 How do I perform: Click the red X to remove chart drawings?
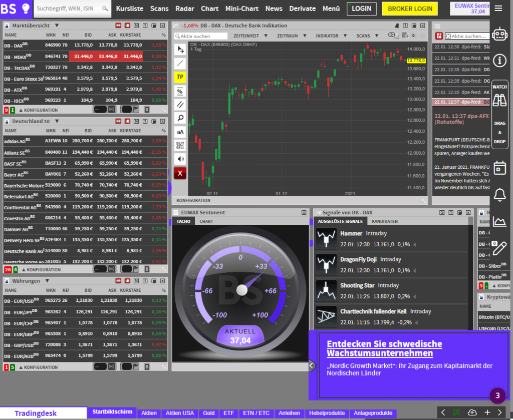point(179,173)
